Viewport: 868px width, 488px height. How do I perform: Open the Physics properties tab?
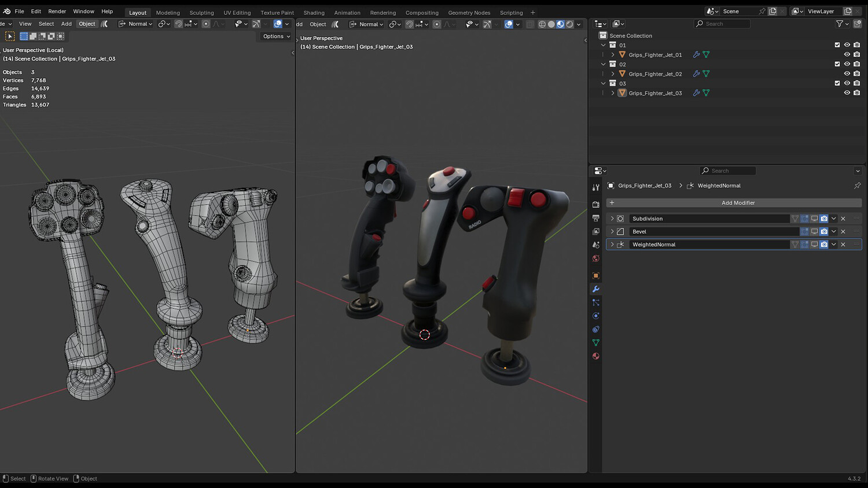pyautogui.click(x=595, y=316)
